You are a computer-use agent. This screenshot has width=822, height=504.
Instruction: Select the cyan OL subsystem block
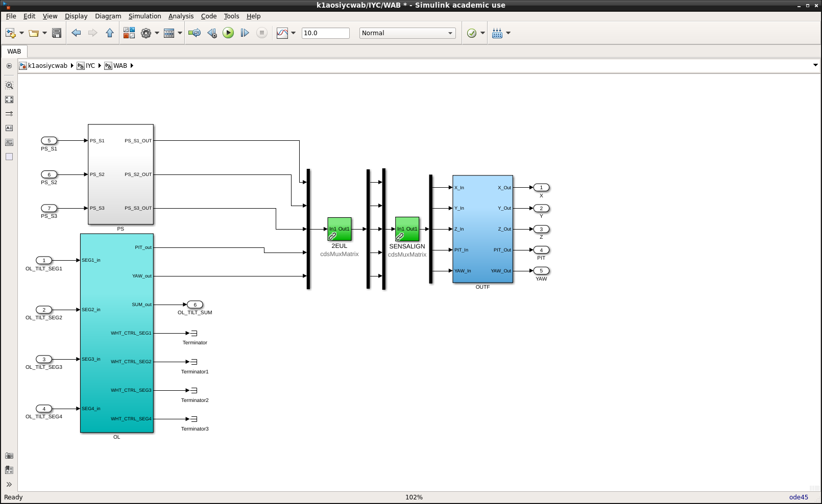coord(117,333)
